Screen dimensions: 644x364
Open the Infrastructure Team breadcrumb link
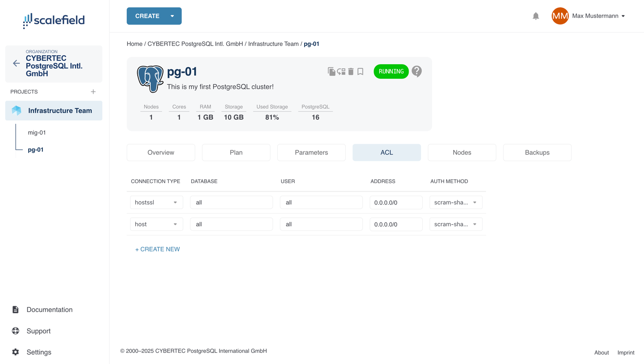(x=273, y=44)
